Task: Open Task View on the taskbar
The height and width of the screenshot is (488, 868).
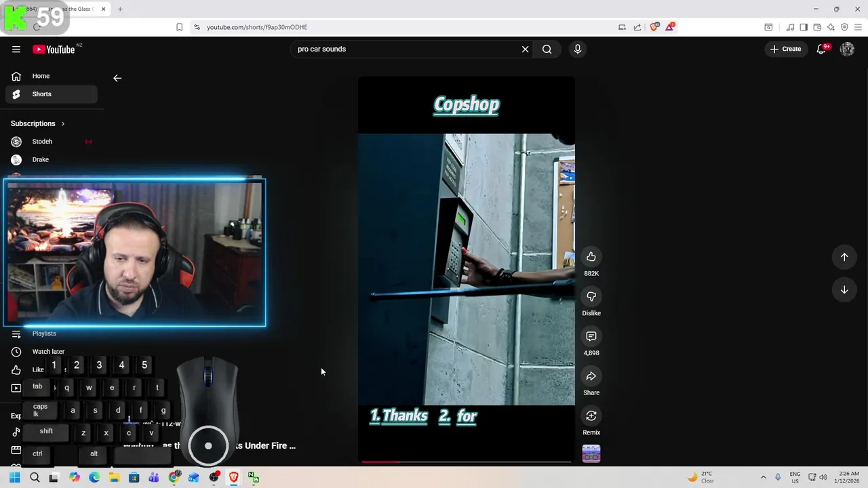Action: [x=54, y=477]
